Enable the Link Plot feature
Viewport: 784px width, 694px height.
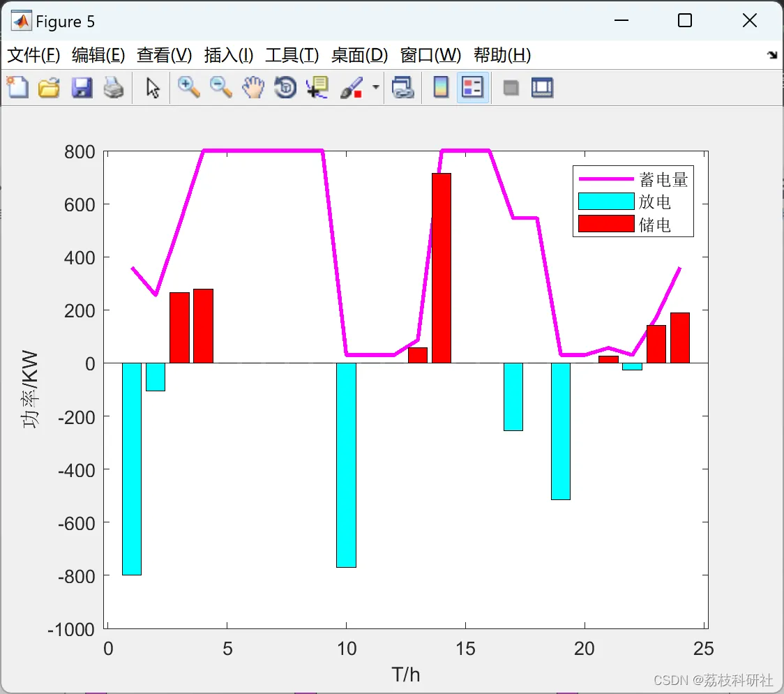pos(403,88)
